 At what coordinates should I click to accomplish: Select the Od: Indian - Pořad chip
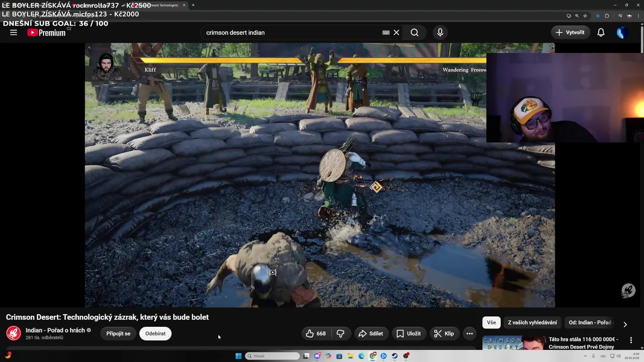(590, 322)
